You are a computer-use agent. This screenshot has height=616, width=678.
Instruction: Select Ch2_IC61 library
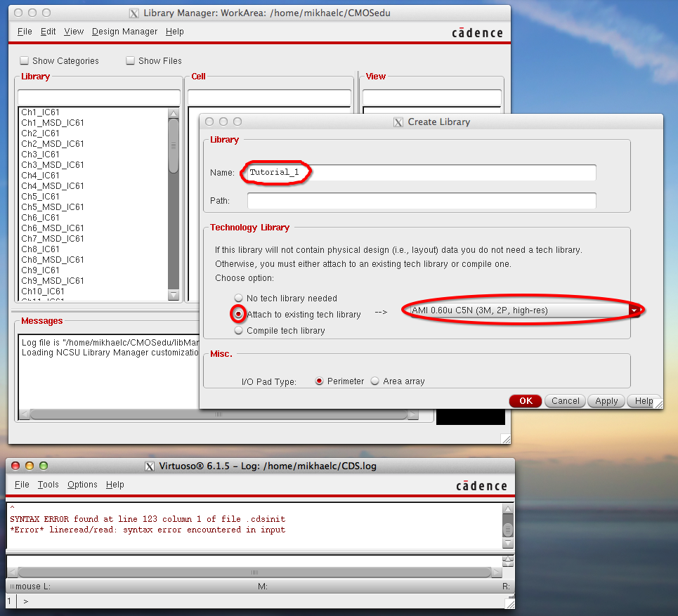(x=40, y=133)
